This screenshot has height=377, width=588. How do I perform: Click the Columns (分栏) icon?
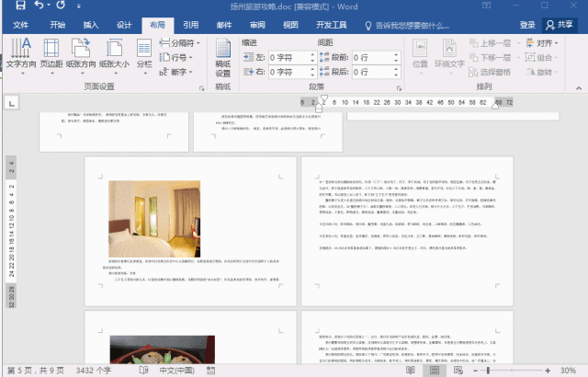[144, 53]
